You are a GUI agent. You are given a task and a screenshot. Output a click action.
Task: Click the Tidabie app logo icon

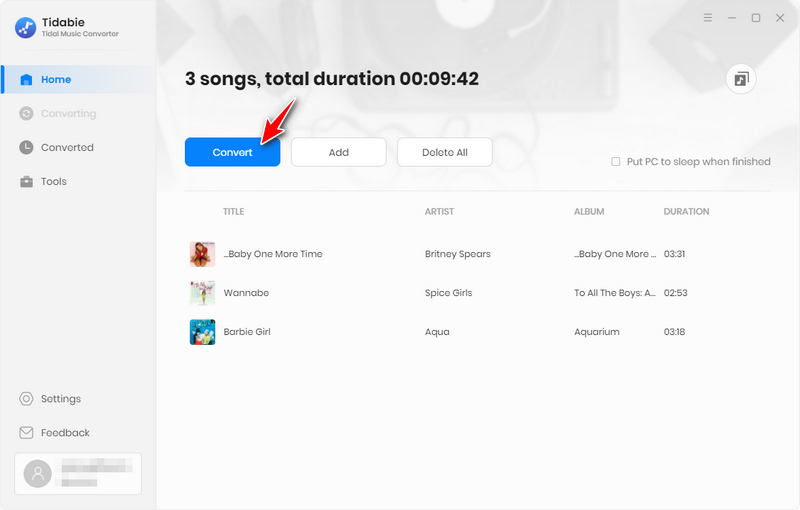26,28
